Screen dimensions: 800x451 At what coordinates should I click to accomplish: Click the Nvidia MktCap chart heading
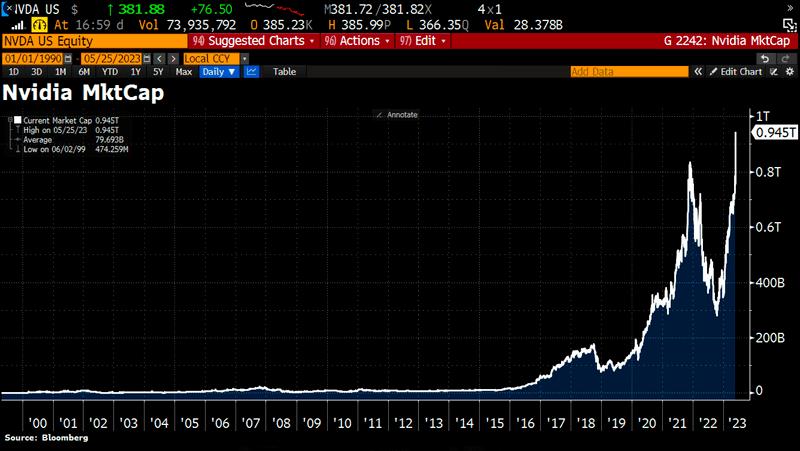(83, 93)
